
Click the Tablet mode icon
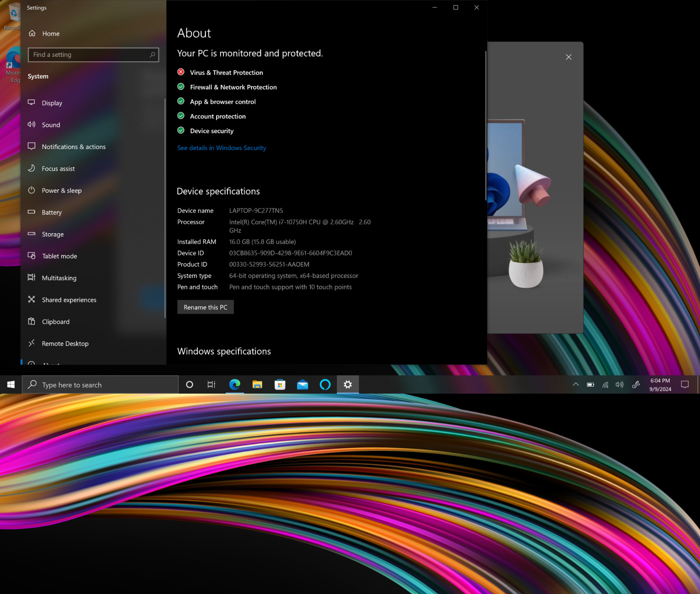click(x=31, y=256)
